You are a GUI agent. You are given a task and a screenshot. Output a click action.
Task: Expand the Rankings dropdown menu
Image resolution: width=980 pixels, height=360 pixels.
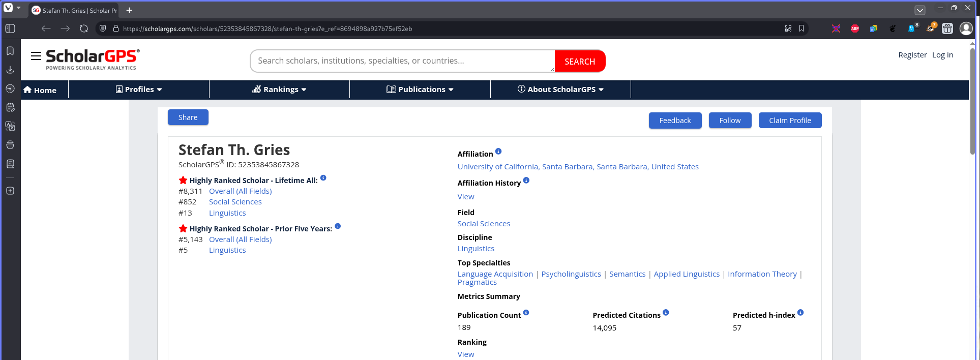(x=279, y=89)
